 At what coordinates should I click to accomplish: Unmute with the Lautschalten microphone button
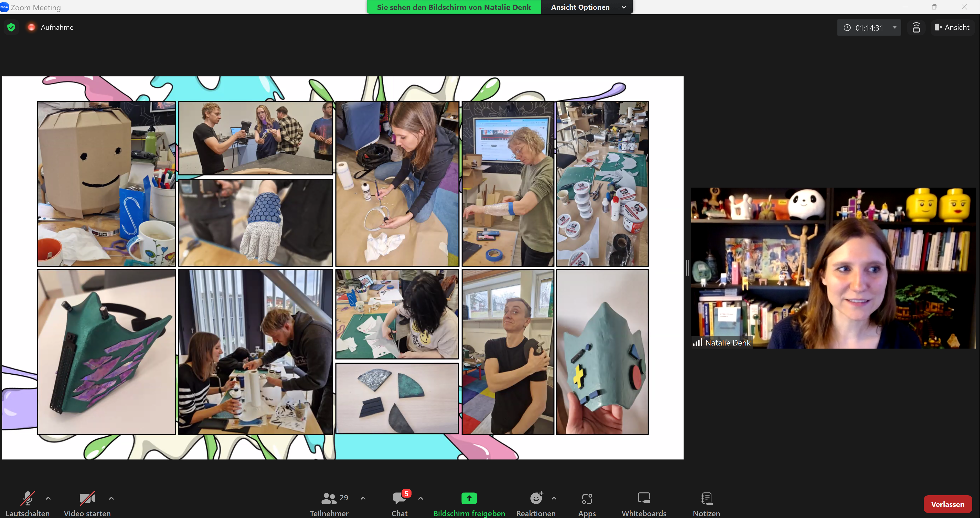pos(27,504)
